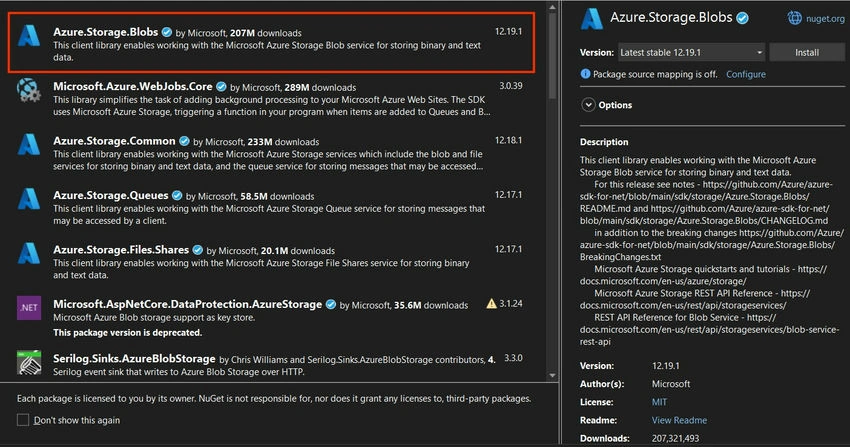This screenshot has width=850, height=447.
Task: Click the blue info icon beside package source mapping
Action: point(585,74)
